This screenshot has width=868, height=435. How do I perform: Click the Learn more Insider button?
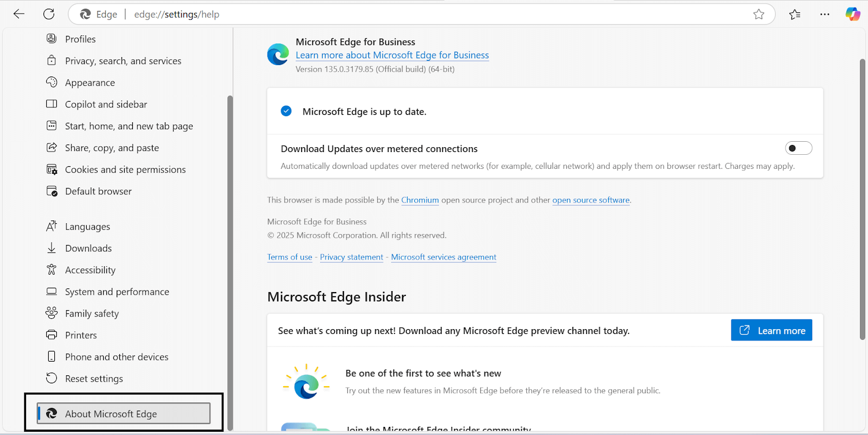point(771,330)
